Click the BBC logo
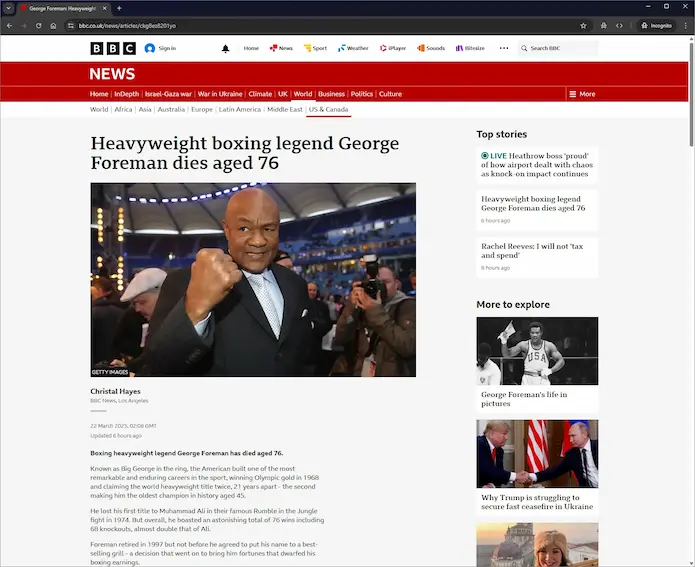The height and width of the screenshot is (567, 695). coord(112,48)
